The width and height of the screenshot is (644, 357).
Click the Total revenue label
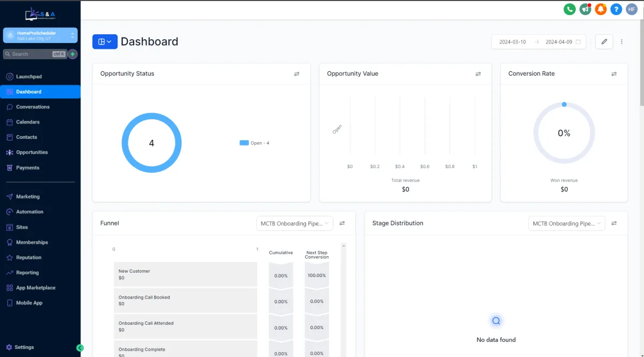(x=405, y=180)
